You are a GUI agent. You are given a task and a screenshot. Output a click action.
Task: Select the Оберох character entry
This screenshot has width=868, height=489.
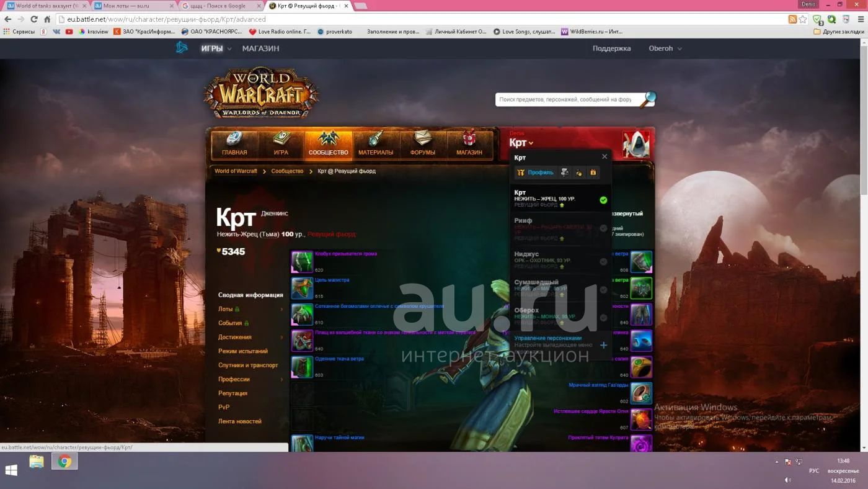click(x=560, y=317)
